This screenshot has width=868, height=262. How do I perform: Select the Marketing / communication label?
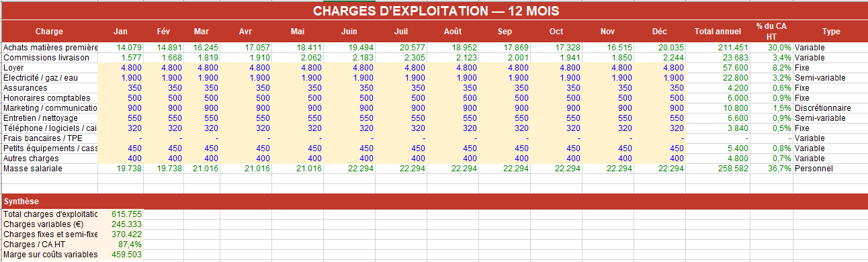click(50, 108)
